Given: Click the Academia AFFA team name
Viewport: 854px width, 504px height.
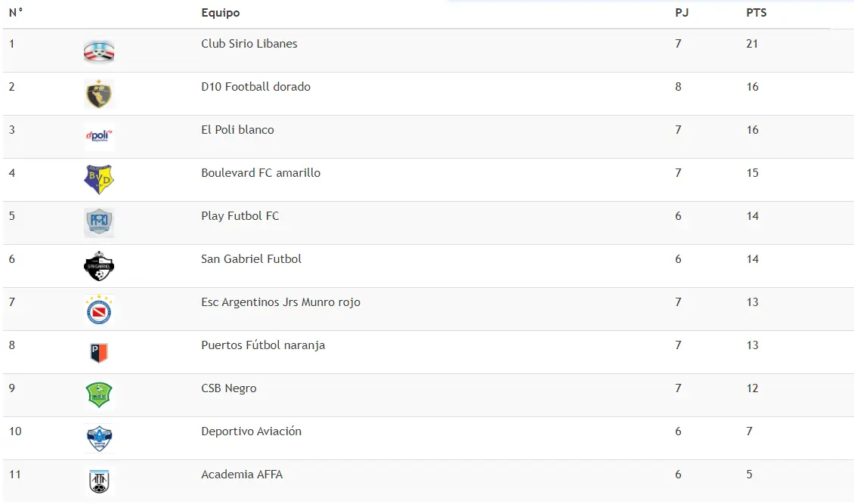Looking at the screenshot, I should [242, 474].
